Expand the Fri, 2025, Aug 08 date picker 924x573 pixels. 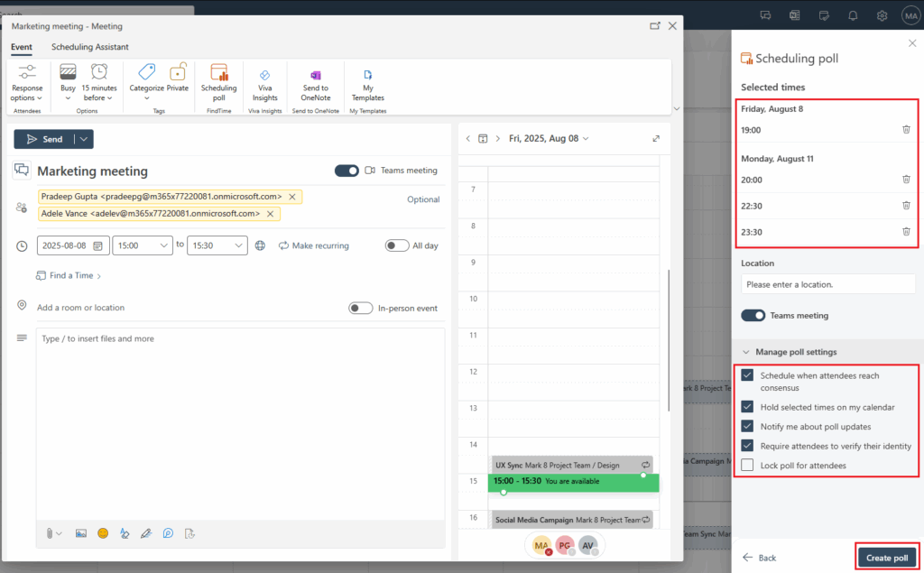[x=548, y=138]
